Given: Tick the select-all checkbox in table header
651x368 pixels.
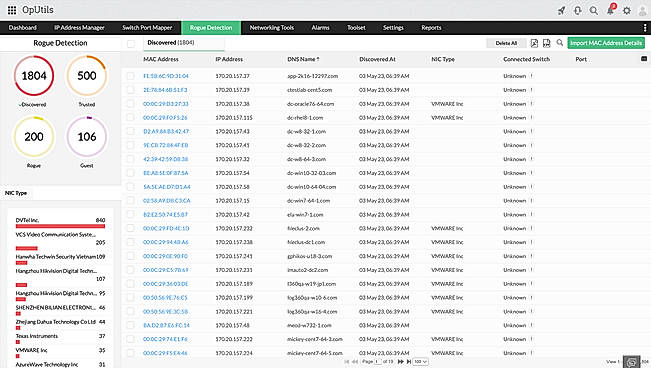Looking at the screenshot, I should (x=131, y=44).
